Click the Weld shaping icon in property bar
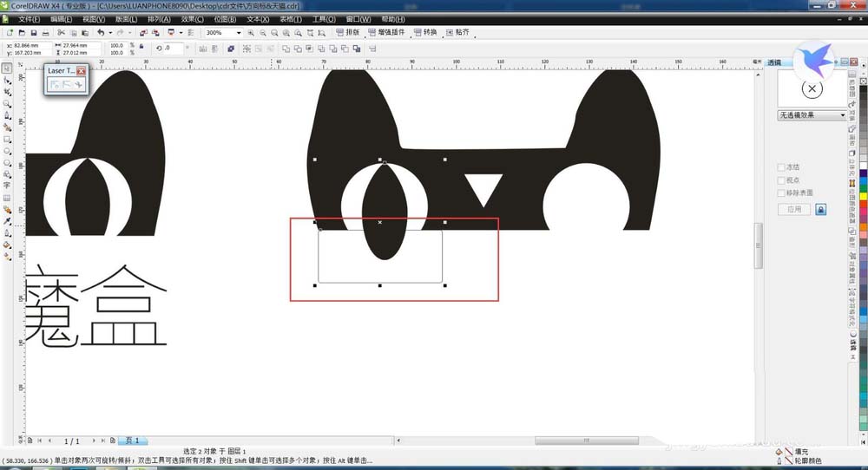This screenshot has height=470, width=868. click(x=286, y=49)
